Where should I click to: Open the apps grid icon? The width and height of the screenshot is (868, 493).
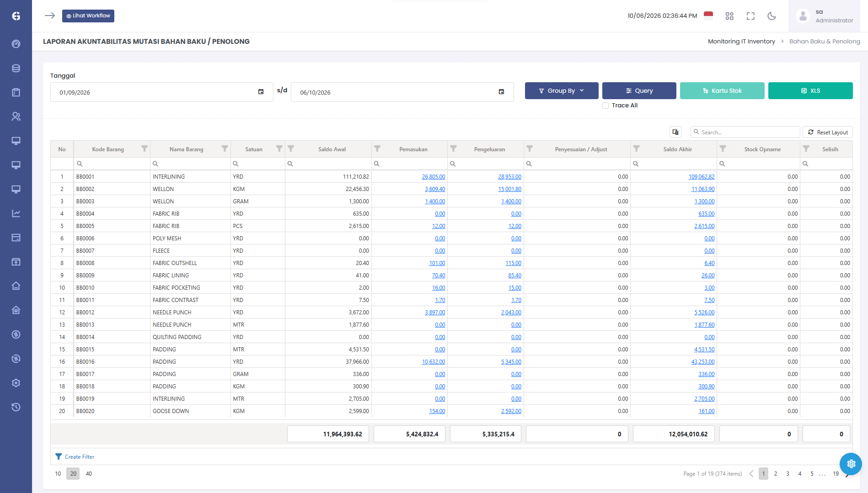(x=729, y=16)
